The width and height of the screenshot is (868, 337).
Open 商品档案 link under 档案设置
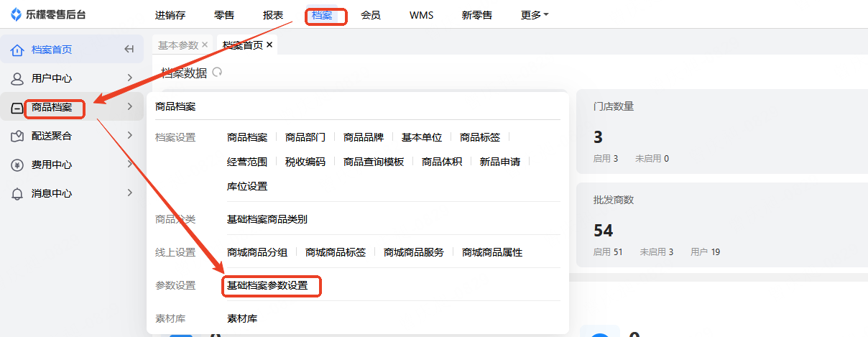247,137
